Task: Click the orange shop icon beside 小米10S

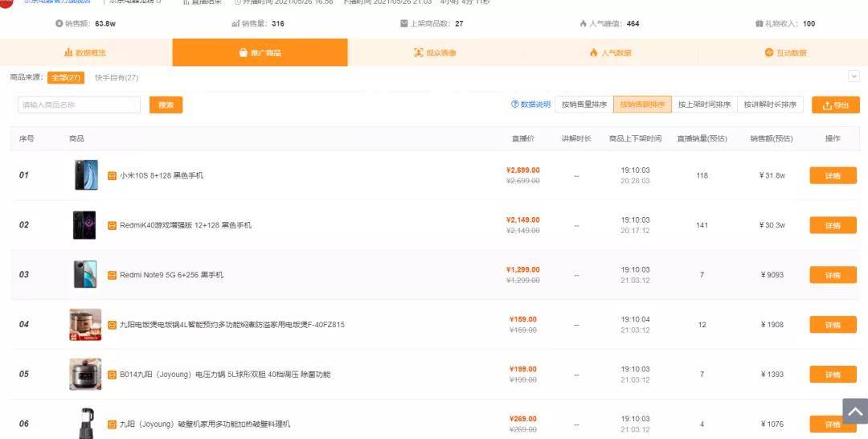Action: (112, 175)
